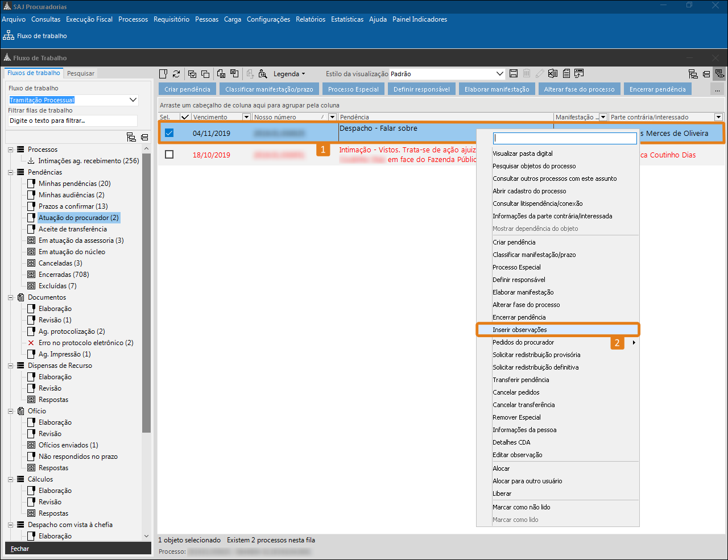This screenshot has height=560, width=728.
Task: Open the Legenda dropdown
Action: (289, 74)
